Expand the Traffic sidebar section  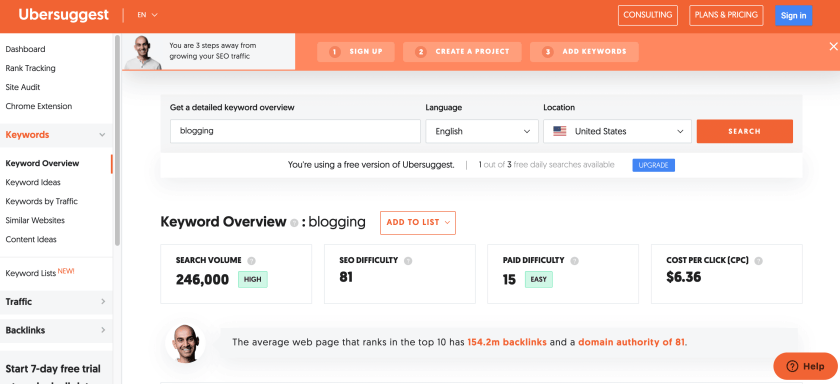[56, 302]
